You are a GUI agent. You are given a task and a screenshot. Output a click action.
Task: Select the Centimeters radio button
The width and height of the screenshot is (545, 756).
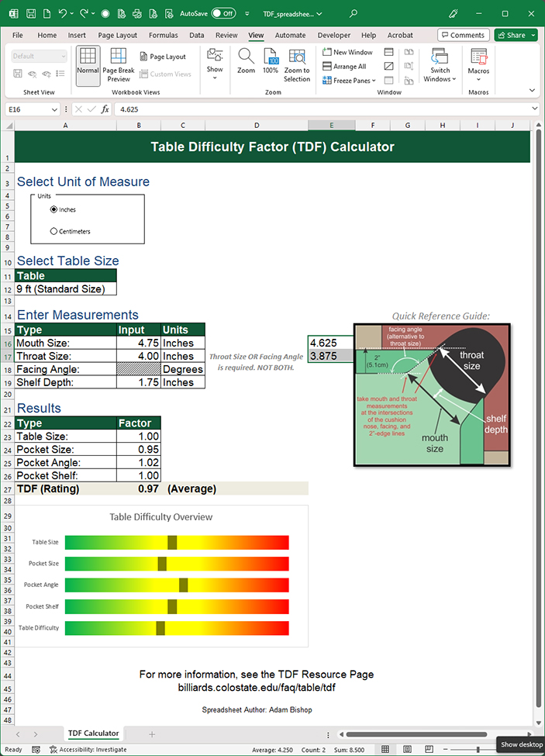53,231
